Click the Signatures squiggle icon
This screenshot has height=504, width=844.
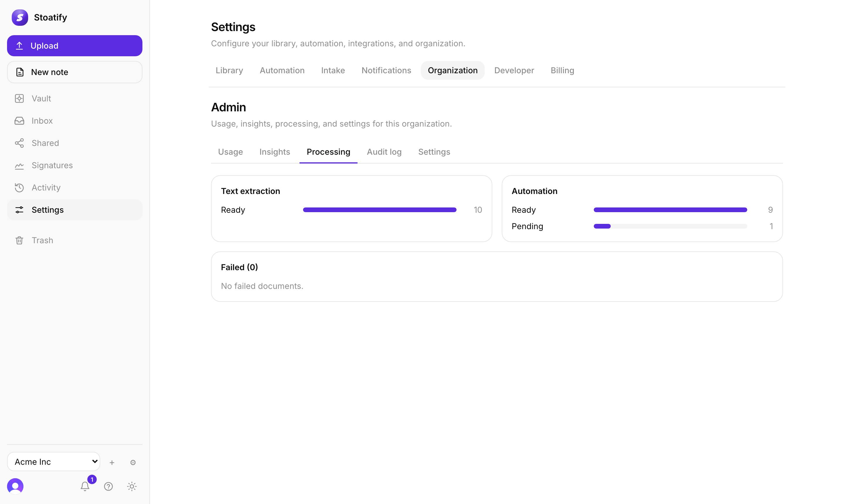point(19,165)
